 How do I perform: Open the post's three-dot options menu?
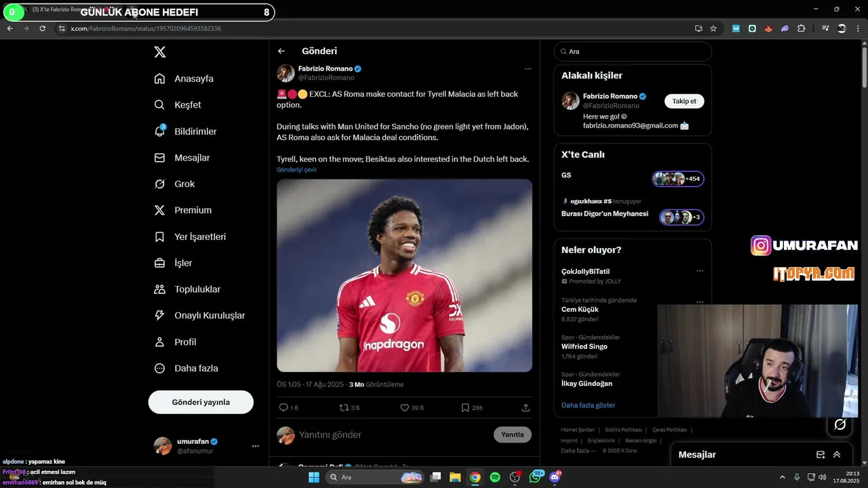click(x=528, y=68)
